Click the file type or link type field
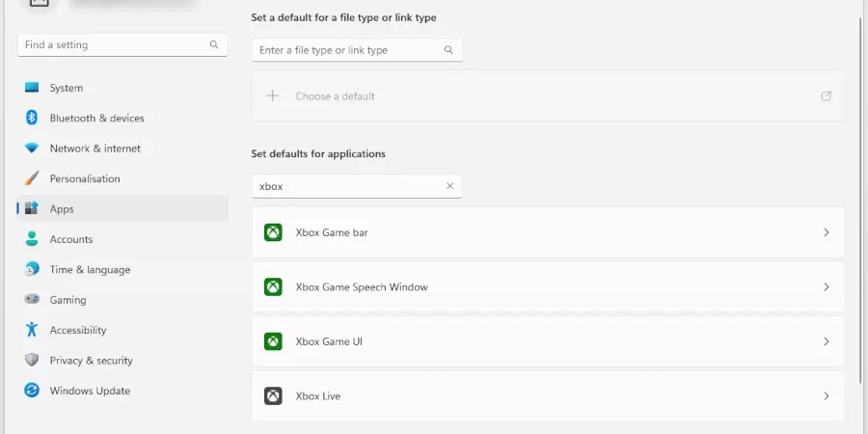 347,50
